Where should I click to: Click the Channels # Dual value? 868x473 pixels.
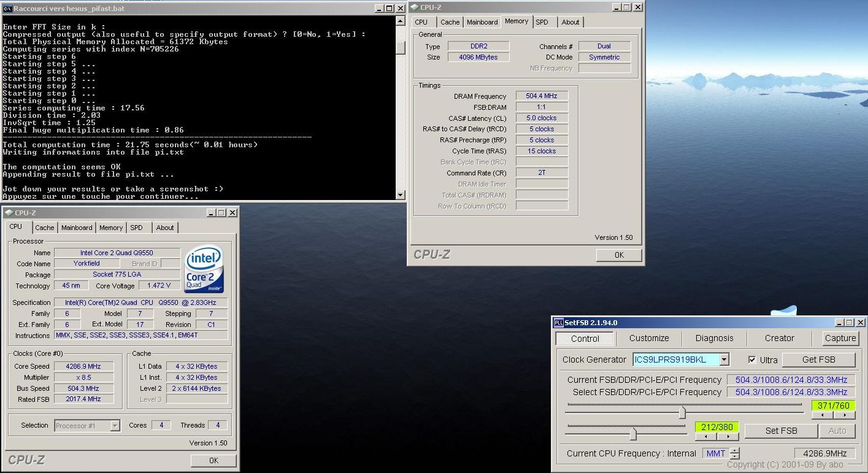tap(604, 46)
